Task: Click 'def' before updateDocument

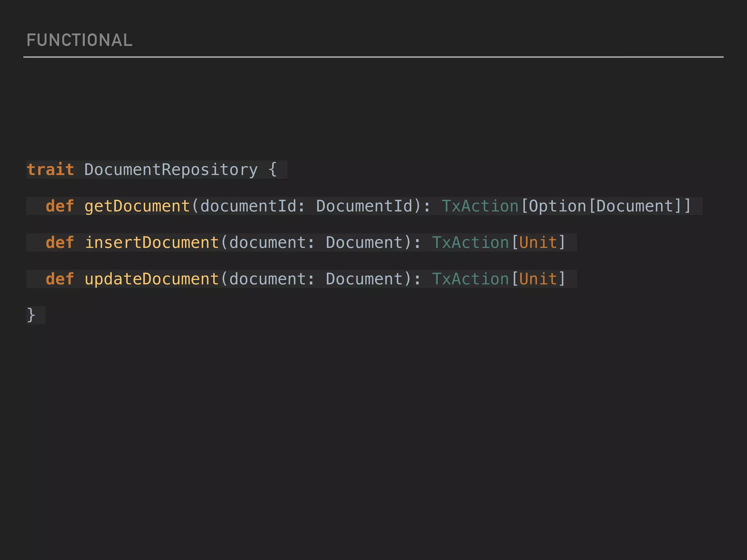Action: pyautogui.click(x=60, y=279)
